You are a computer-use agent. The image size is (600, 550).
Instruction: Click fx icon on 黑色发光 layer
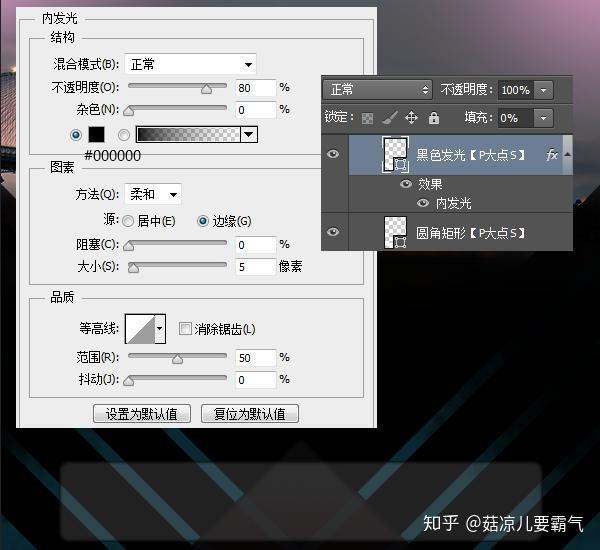[x=552, y=155]
